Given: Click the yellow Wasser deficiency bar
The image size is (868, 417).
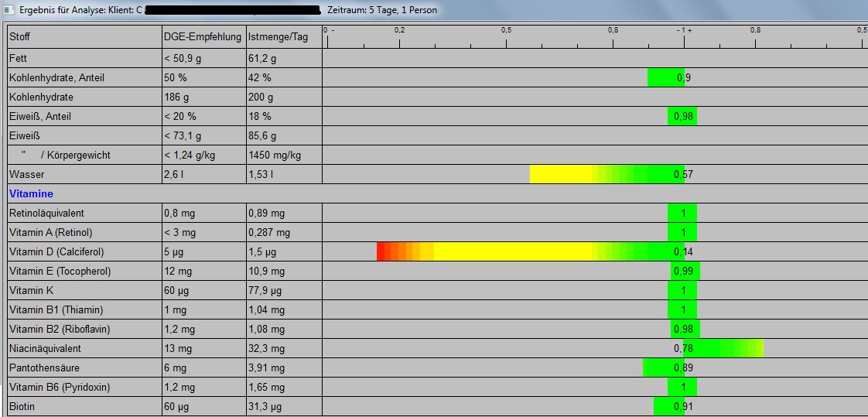Looking at the screenshot, I should point(565,174).
